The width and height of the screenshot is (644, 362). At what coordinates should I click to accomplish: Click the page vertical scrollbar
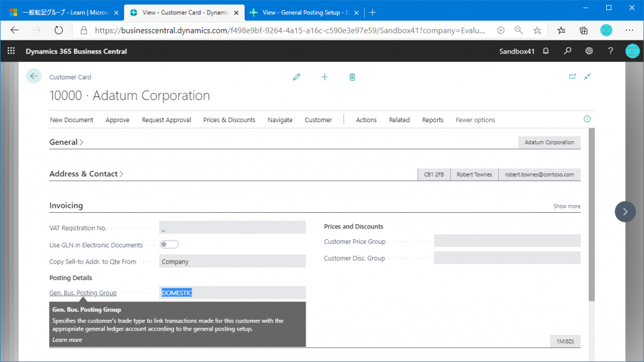(x=591, y=215)
